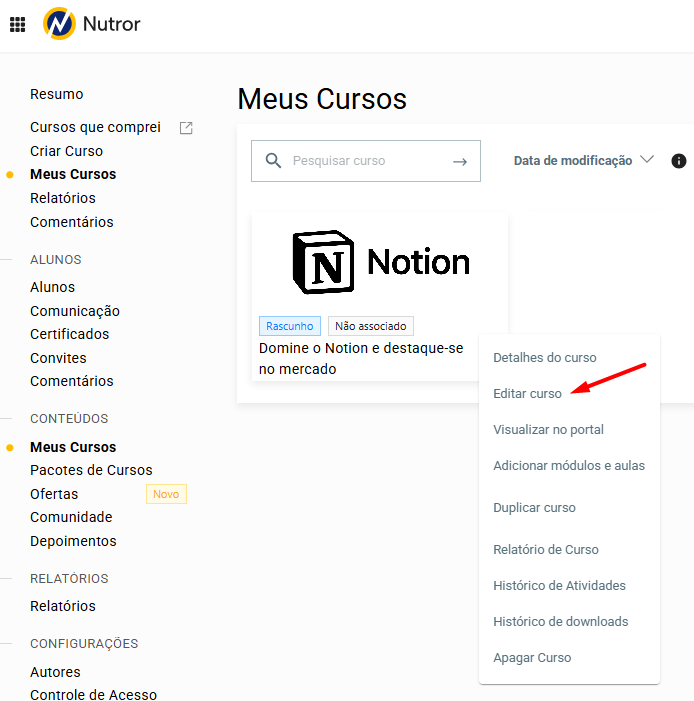694x701 pixels.
Task: Click the Rascunho status badge
Action: (x=290, y=326)
